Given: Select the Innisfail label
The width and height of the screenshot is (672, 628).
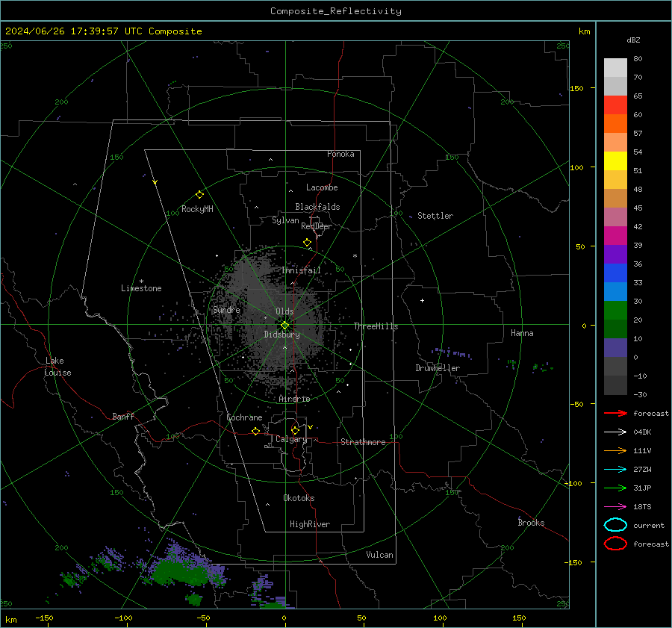Looking at the screenshot, I should 301,270.
